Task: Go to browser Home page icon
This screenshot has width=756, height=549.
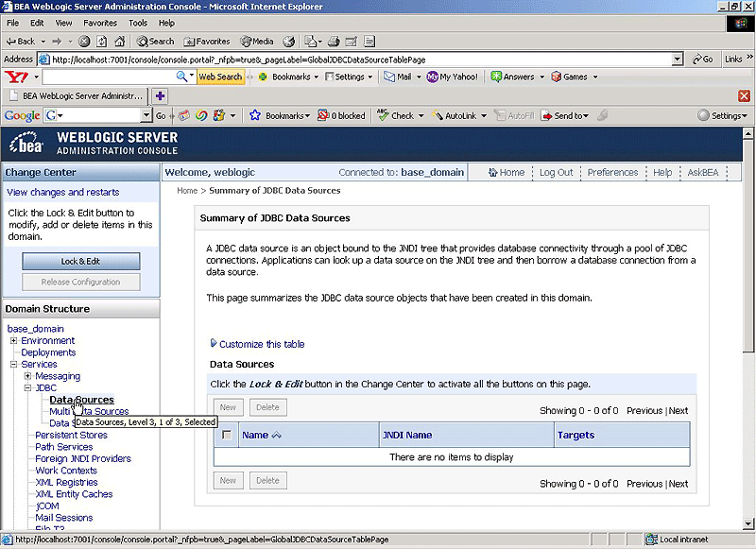Action: click(x=120, y=42)
